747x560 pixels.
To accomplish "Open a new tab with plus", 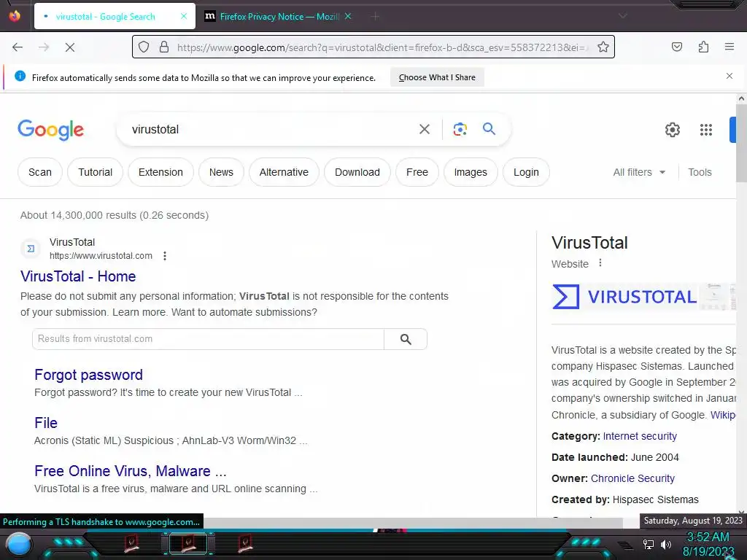I will (376, 17).
